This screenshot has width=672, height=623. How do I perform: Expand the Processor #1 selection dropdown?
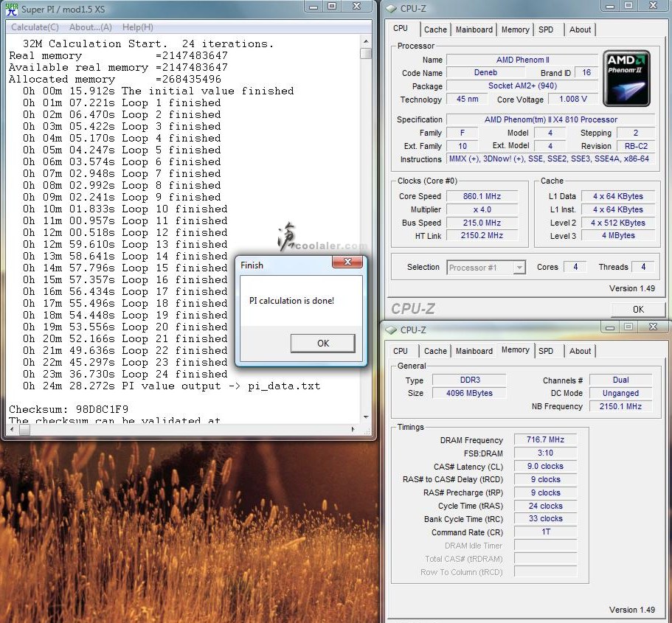pos(519,268)
